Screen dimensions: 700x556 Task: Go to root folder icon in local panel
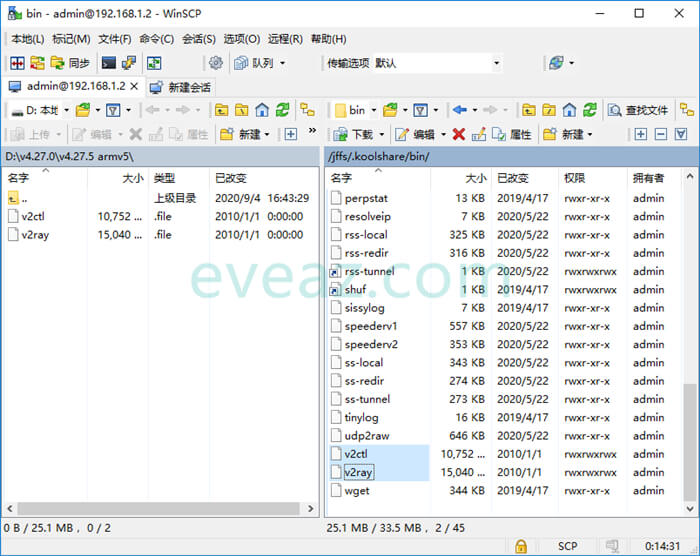[x=242, y=110]
